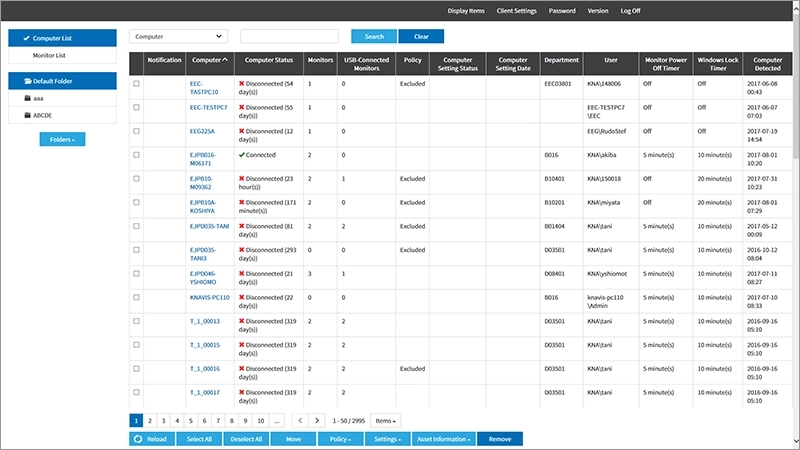Click the Remove button
This screenshot has width=800, height=450.
(500, 439)
